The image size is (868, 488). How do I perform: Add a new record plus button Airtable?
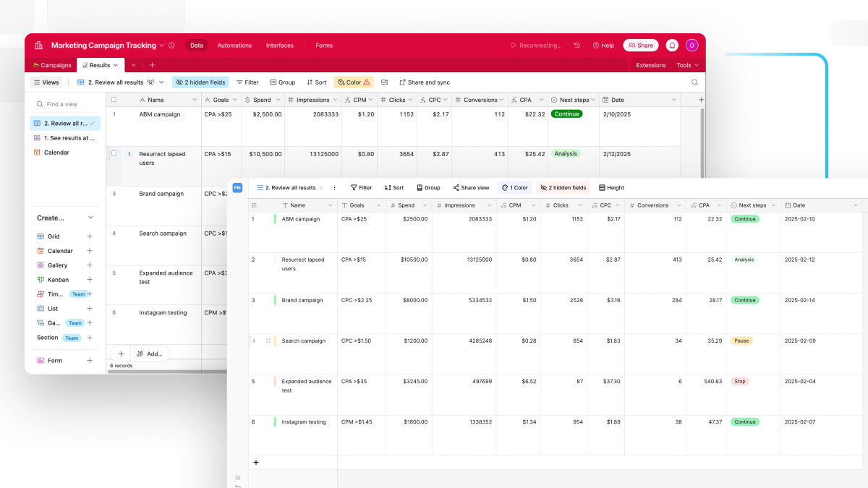[121, 354]
